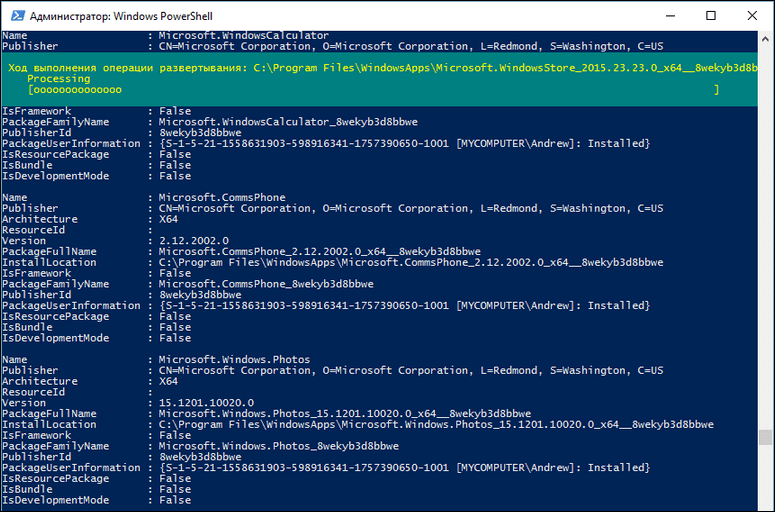Image resolution: width=775 pixels, height=512 pixels.
Task: Click the deployment progress bar
Action: [373, 90]
